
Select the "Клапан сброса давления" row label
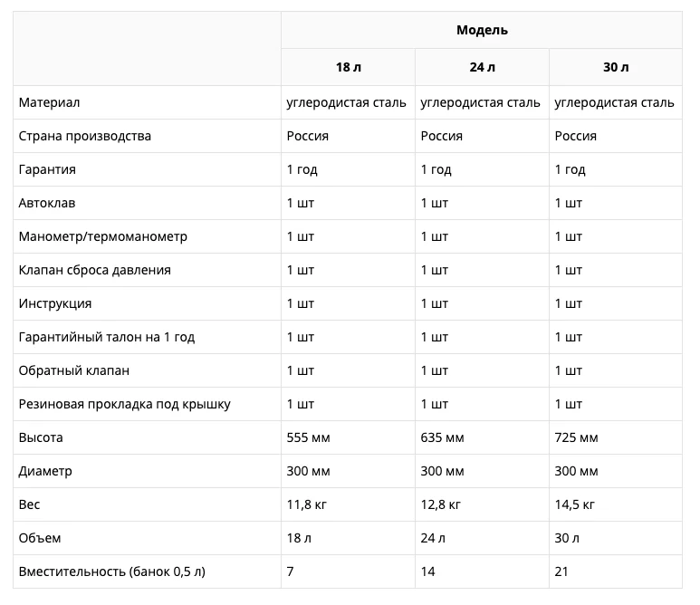[94, 270]
